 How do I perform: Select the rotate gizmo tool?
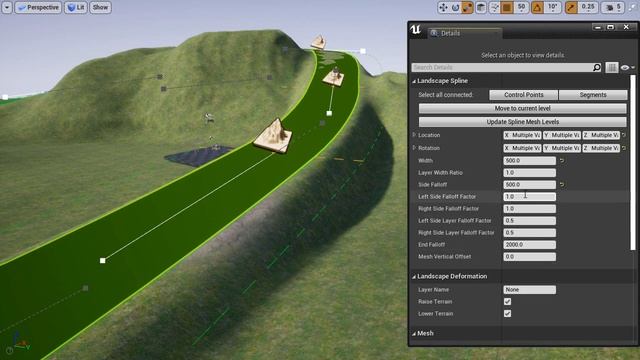tap(455, 7)
